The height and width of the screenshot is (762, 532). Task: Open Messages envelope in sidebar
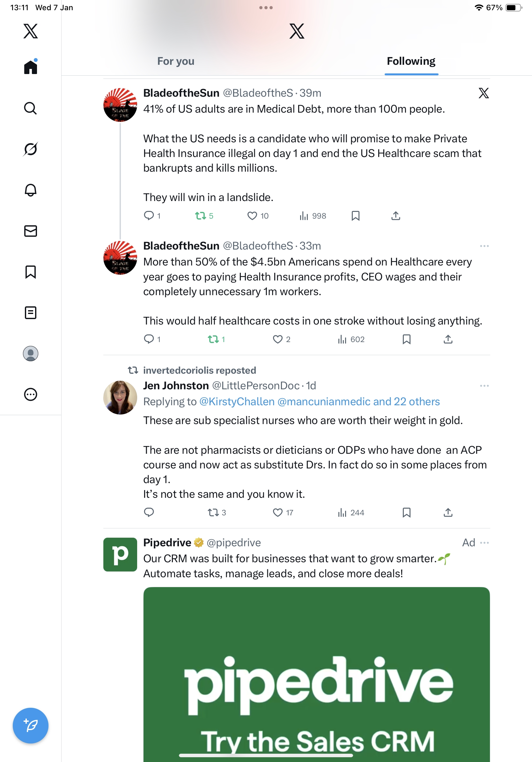pyautogui.click(x=31, y=231)
